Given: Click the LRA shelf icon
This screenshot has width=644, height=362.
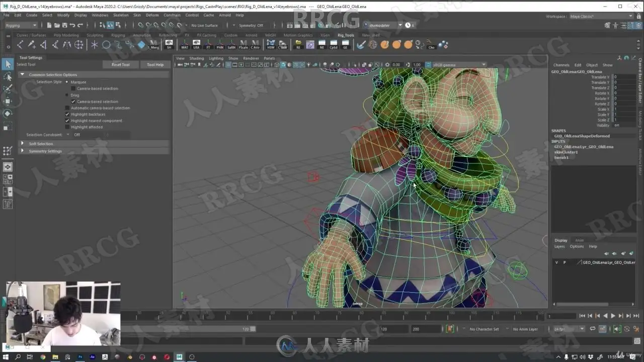Looking at the screenshot, I should pyautogui.click(x=196, y=45).
